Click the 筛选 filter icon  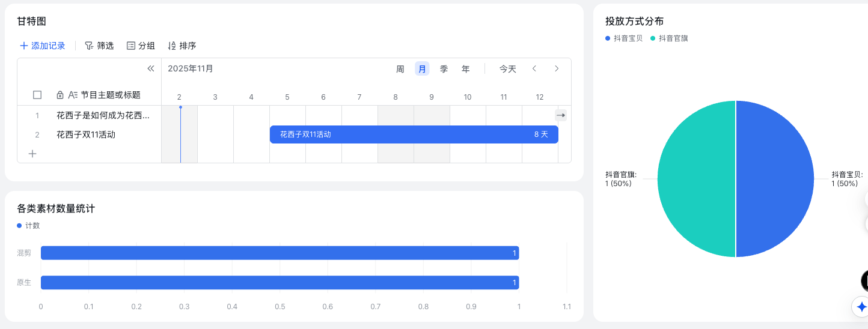click(x=89, y=46)
